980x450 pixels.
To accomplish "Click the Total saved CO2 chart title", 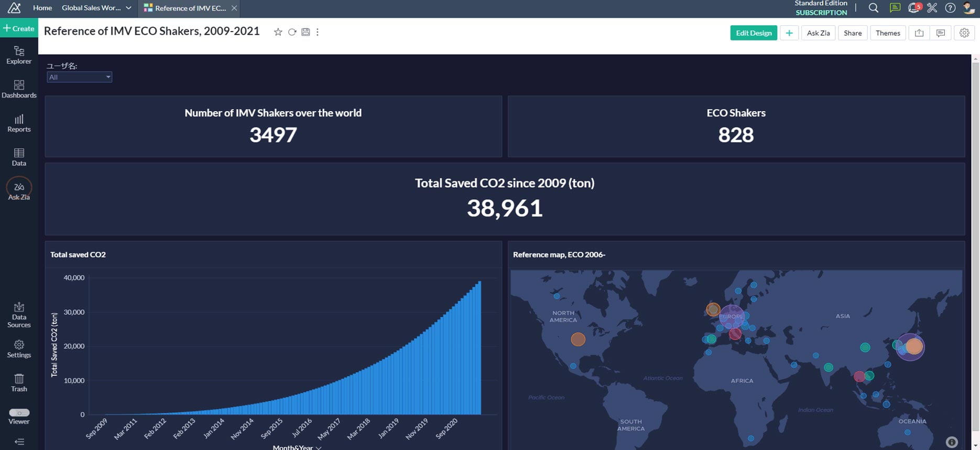I will [78, 254].
